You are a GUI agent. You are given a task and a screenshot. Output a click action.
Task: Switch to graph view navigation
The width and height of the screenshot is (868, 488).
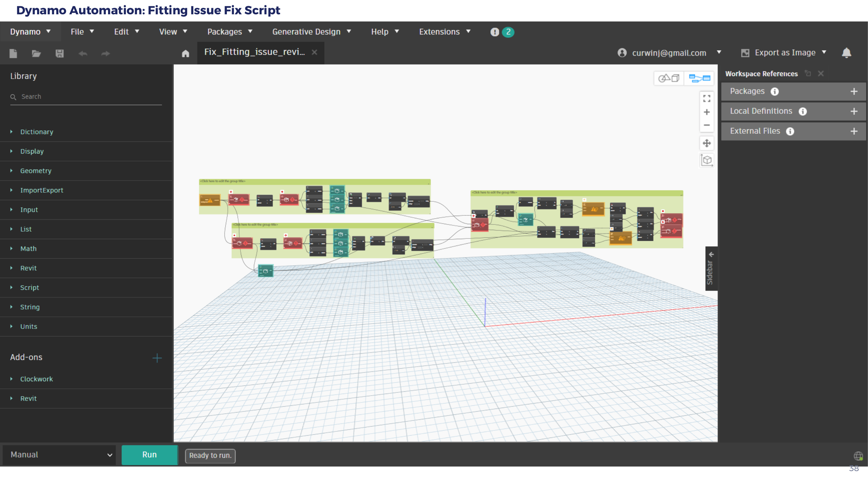[x=699, y=78]
